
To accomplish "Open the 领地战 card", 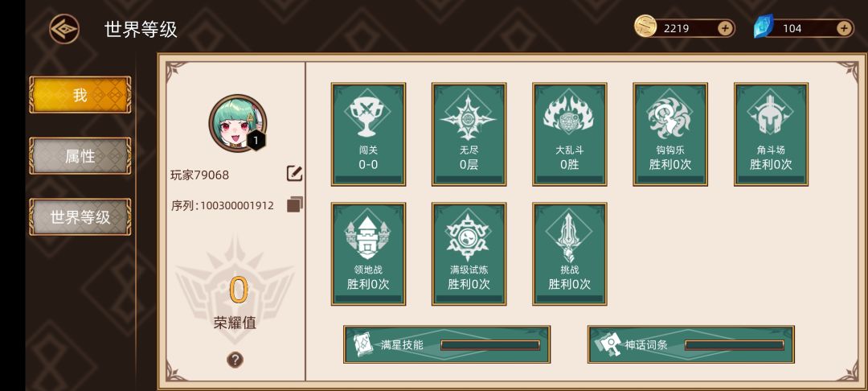I will 369,253.
